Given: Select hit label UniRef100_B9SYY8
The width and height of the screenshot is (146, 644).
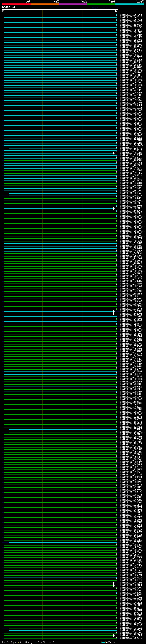Looking at the screenshot, I should (x=131, y=341).
